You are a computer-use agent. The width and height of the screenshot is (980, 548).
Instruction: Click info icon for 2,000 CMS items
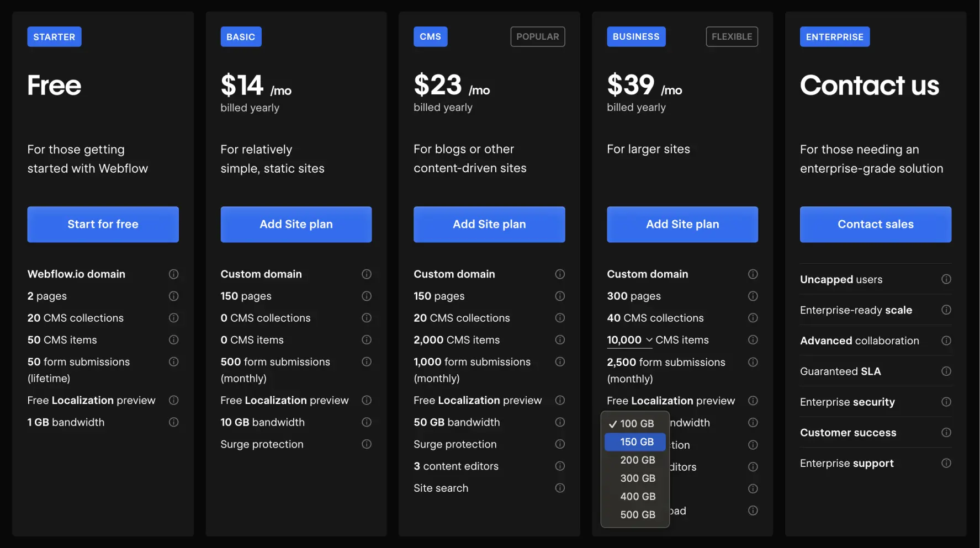coord(560,340)
